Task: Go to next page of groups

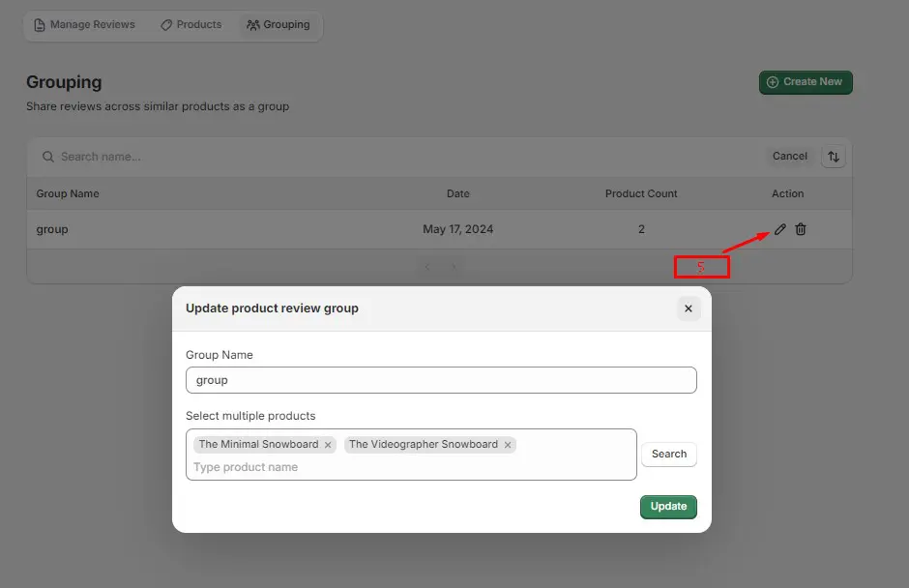Action: click(x=453, y=266)
